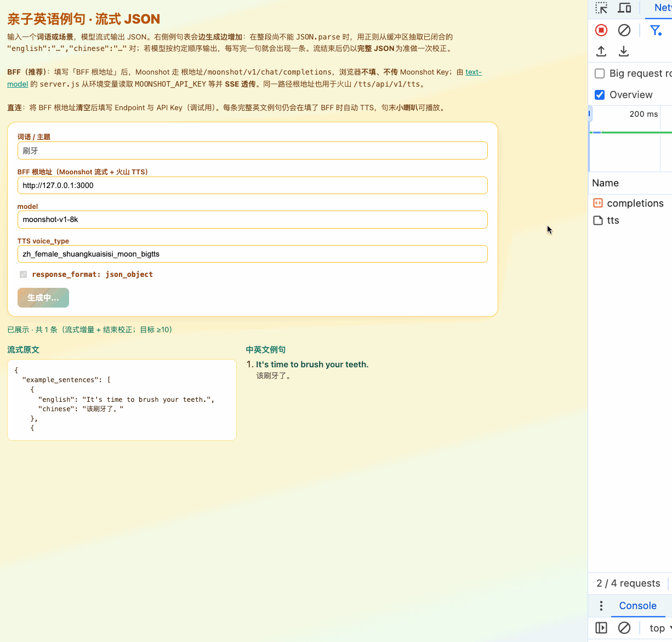Click the network overview timeline area
672x642 pixels.
click(x=630, y=139)
